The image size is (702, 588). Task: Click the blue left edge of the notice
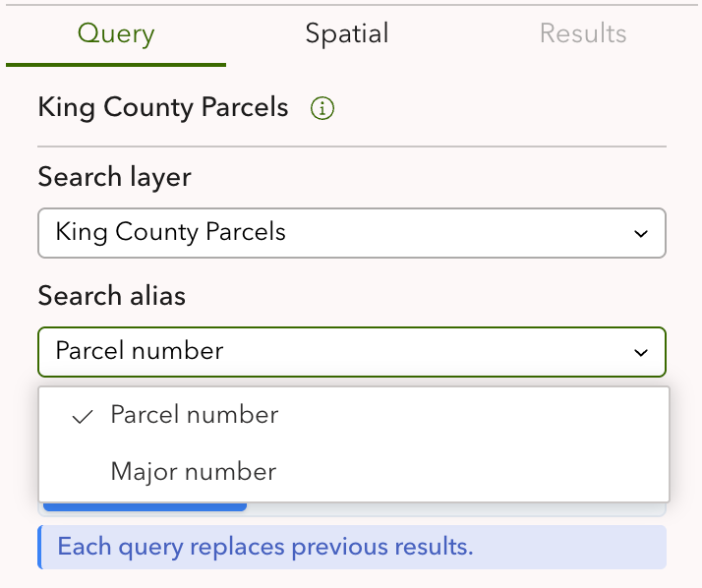39,547
